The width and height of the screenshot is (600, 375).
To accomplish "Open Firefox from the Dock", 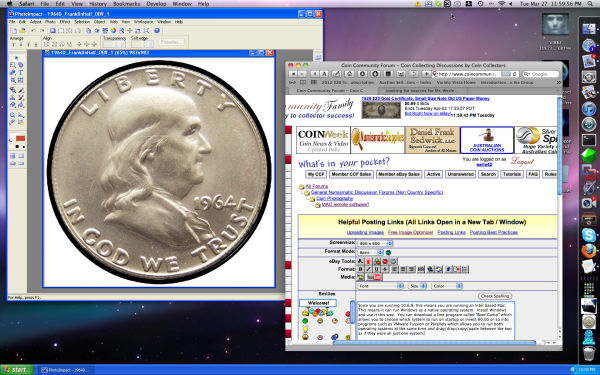I will 589,251.
